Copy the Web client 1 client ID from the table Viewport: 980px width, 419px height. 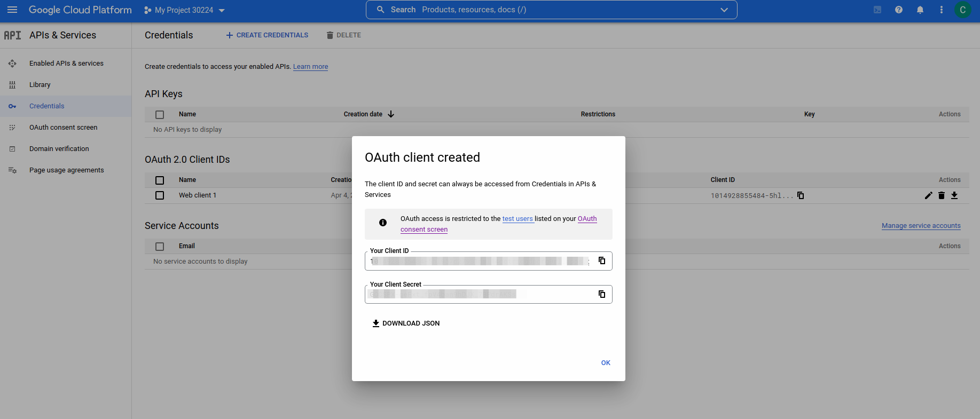tap(801, 195)
